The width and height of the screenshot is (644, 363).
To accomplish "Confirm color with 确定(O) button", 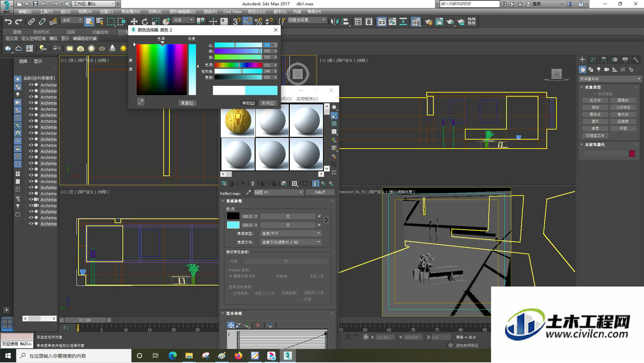I will pos(249,103).
